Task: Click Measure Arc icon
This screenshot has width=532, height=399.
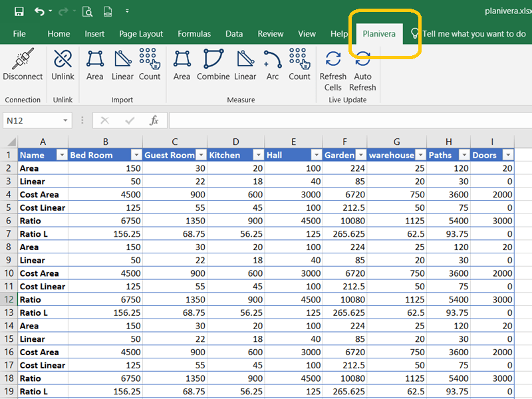Action: (273, 59)
